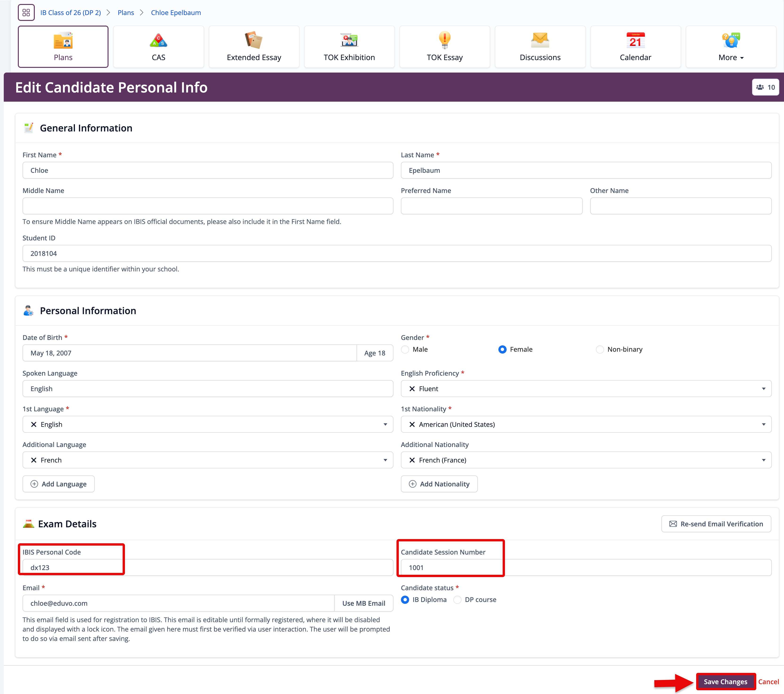Image resolution: width=784 pixels, height=694 pixels.
Task: Clear the French additional language X
Action: pyautogui.click(x=34, y=460)
